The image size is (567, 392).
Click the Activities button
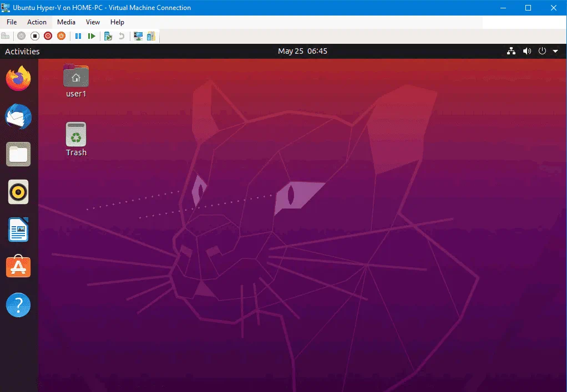(22, 51)
